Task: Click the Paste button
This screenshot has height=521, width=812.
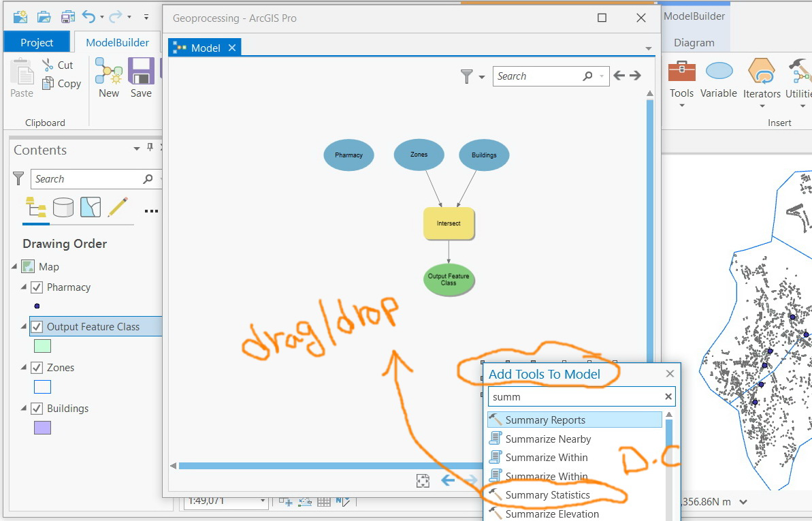Action: [22, 78]
